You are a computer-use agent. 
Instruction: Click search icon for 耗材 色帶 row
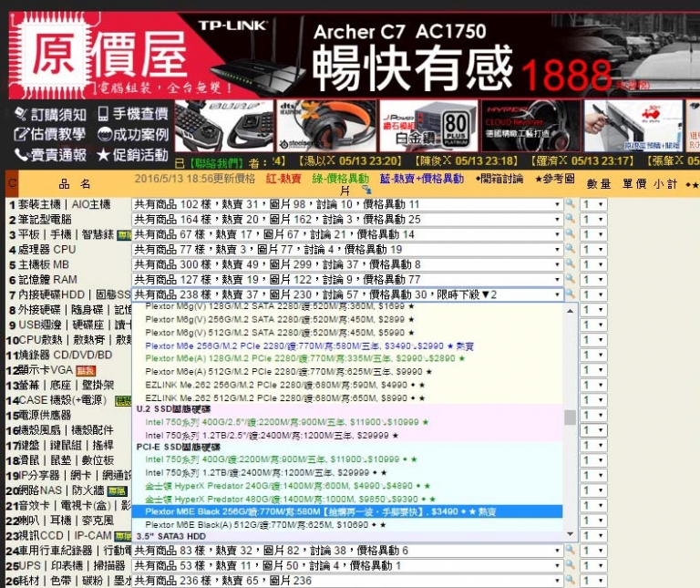point(570,580)
